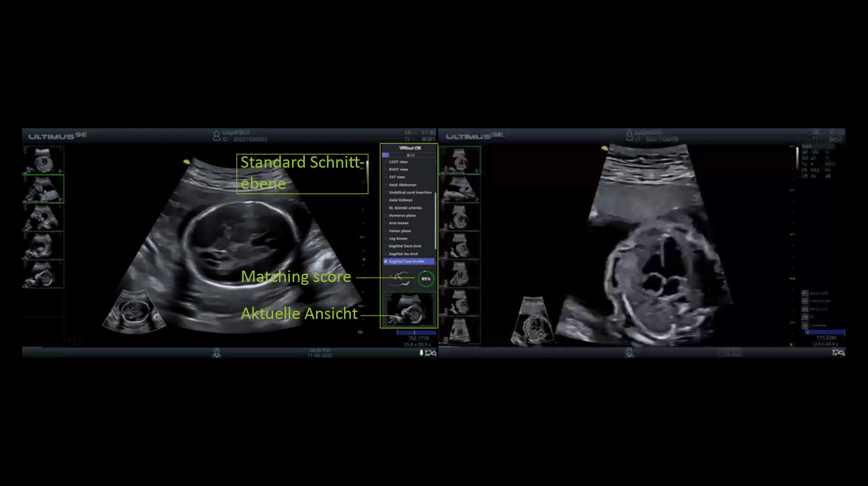The image size is (868, 486).
Task: Click the previous page arrow below thumbnails
Action: pos(69,341)
